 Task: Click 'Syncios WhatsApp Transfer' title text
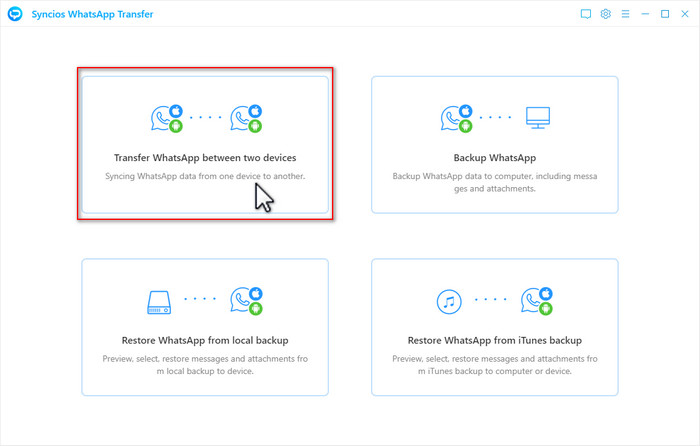pos(92,14)
